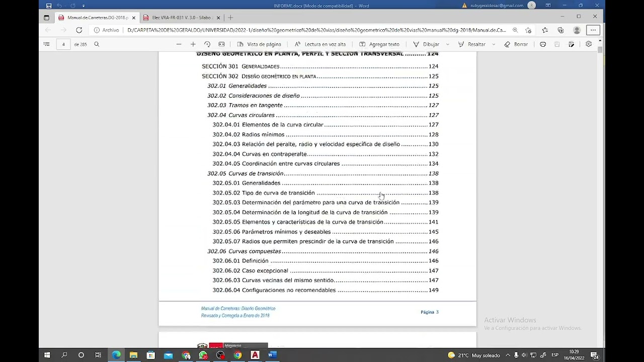This screenshot has width=644, height=362.
Task: Close the Manual.de.Carreteras tab
Action: (134, 18)
